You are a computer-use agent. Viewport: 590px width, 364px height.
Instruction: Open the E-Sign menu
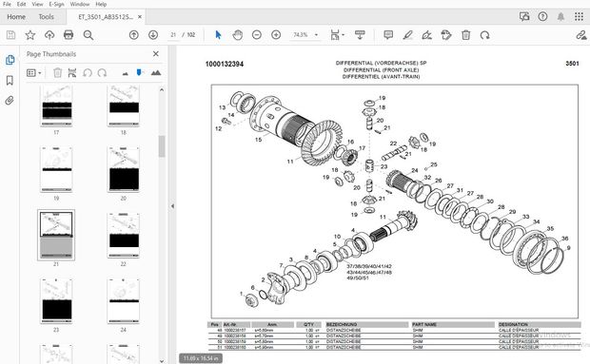point(56,4)
